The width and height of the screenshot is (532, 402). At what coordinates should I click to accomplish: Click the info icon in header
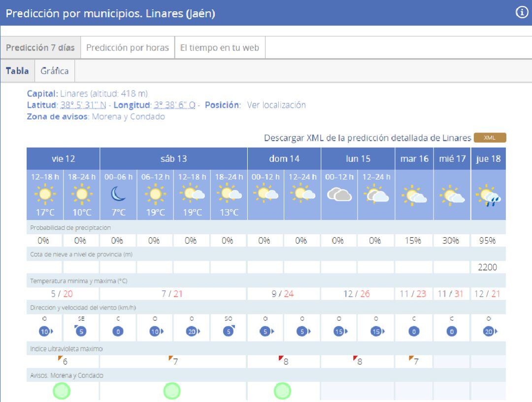click(x=522, y=13)
